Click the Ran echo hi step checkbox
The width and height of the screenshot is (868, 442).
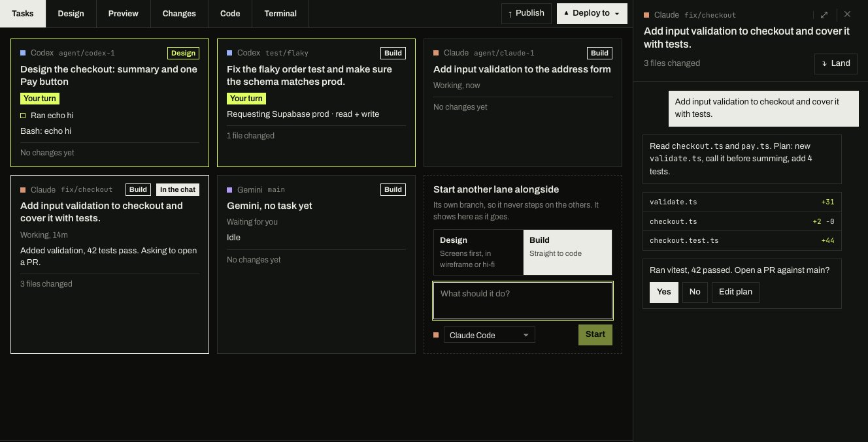pos(23,116)
